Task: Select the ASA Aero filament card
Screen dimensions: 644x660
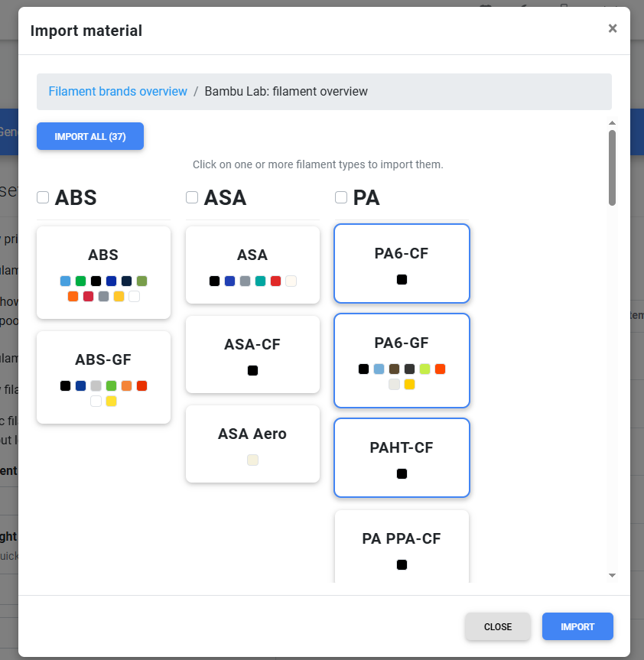Action: click(252, 444)
